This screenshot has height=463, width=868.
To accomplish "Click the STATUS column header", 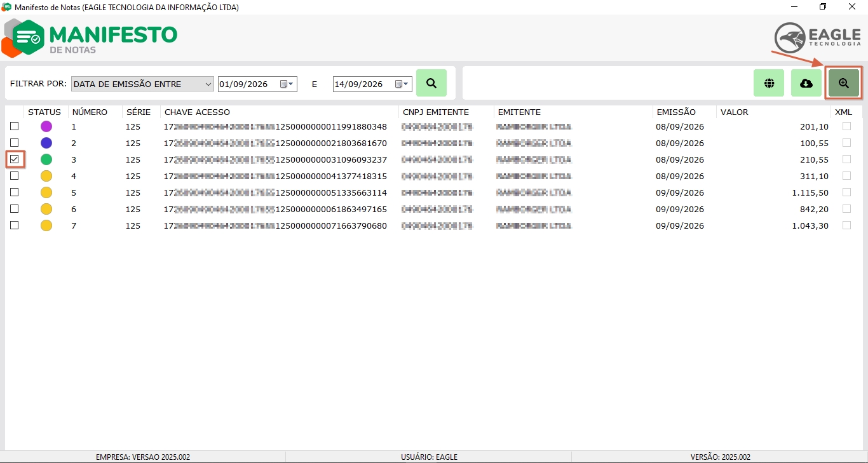I will [x=44, y=112].
